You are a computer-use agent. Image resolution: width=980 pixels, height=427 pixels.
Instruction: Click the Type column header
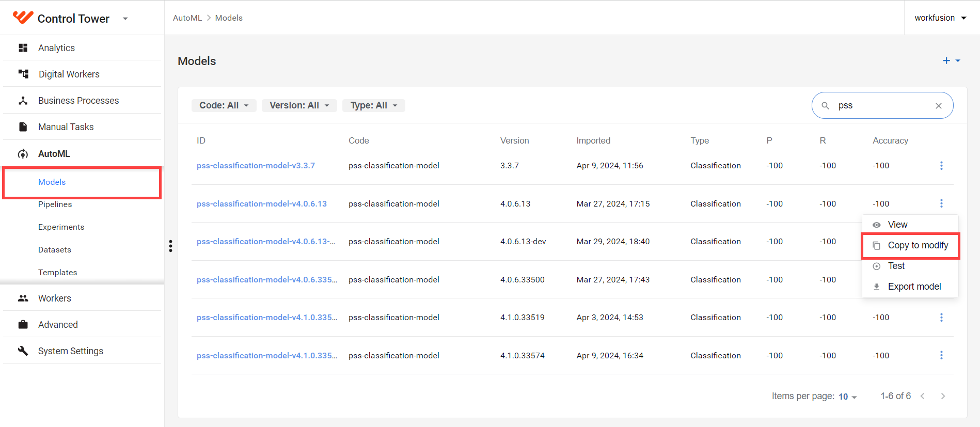700,140
